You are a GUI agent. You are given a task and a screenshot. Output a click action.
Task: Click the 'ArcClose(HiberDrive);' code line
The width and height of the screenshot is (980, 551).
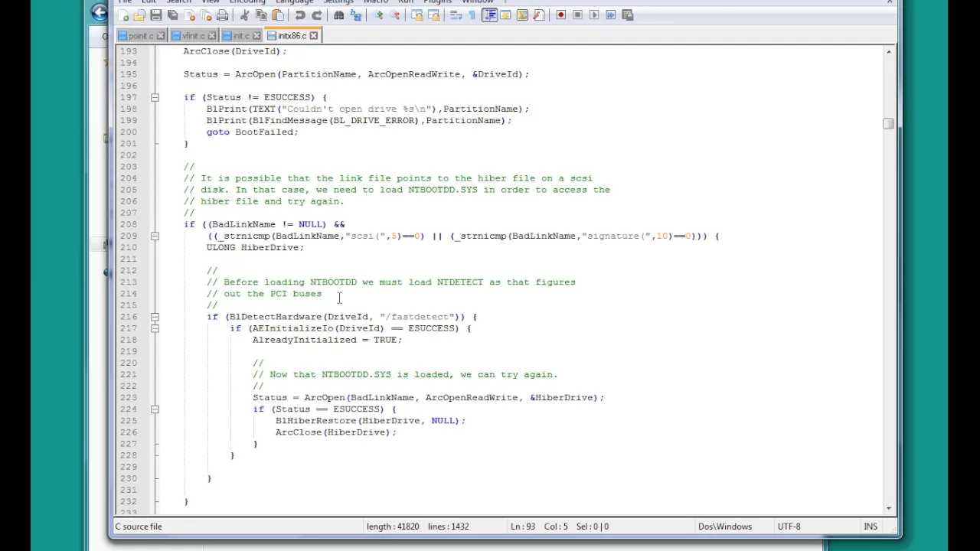click(x=336, y=432)
